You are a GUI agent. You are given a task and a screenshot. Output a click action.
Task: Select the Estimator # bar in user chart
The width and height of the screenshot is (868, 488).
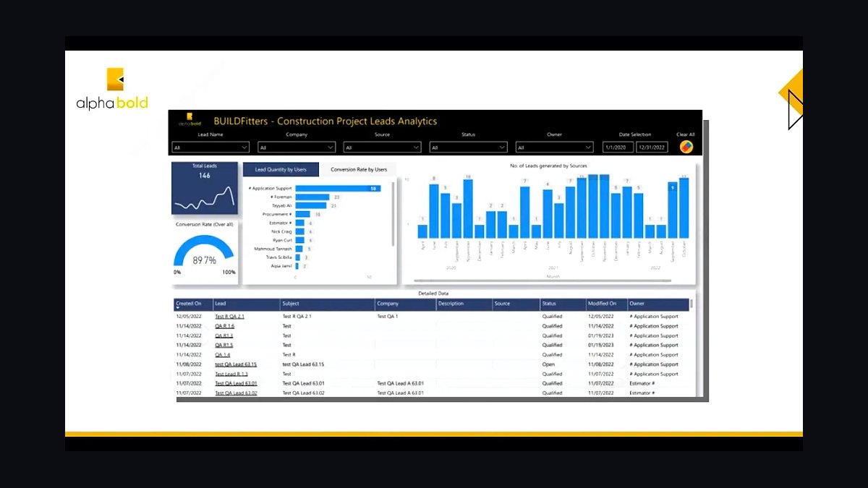point(299,223)
